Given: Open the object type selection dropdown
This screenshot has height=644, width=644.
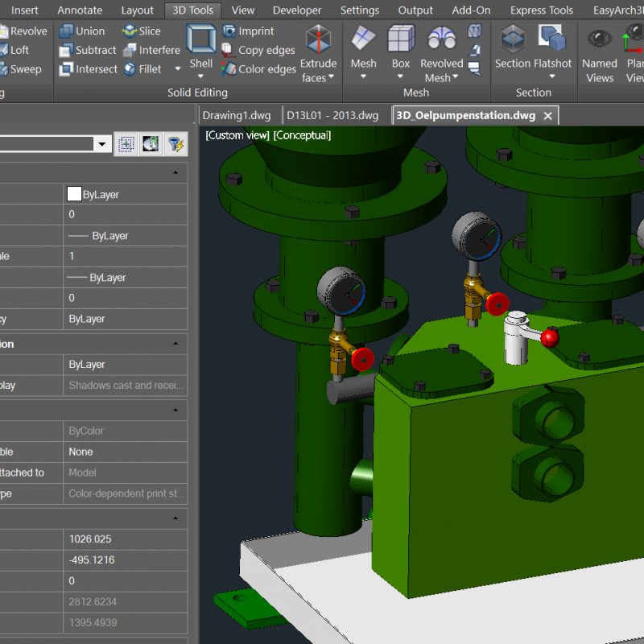Looking at the screenshot, I should tap(102, 145).
